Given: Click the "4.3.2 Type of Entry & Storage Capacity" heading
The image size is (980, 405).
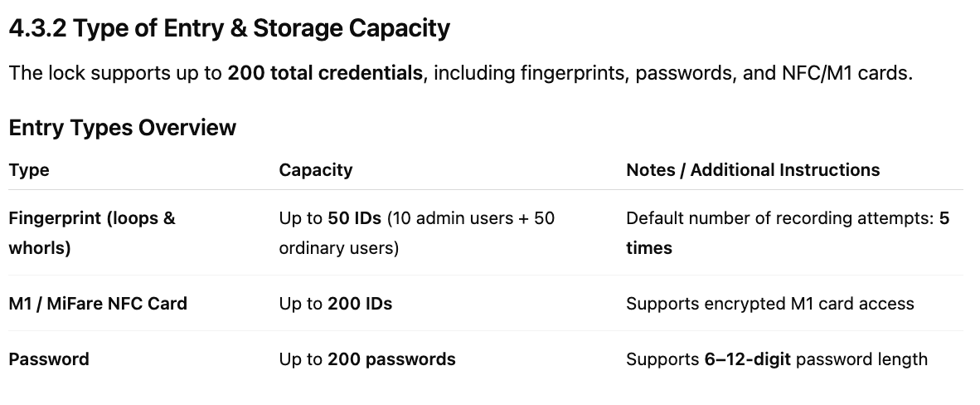Looking at the screenshot, I should [229, 29].
